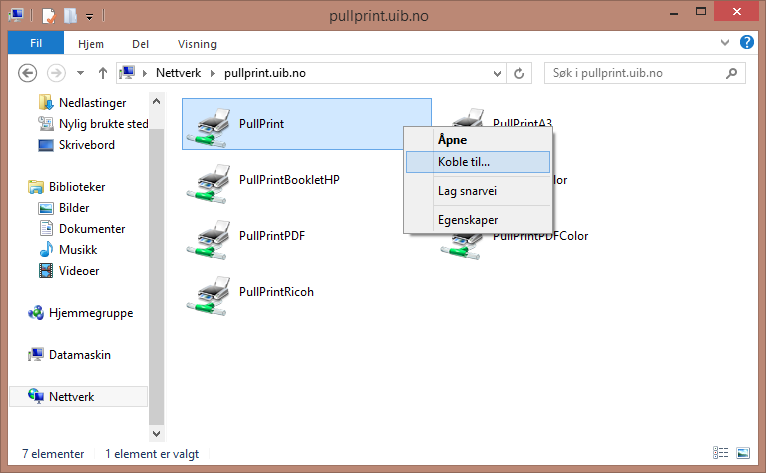This screenshot has width=766, height=473.
Task: Click the help question mark icon
Action: pos(746,43)
